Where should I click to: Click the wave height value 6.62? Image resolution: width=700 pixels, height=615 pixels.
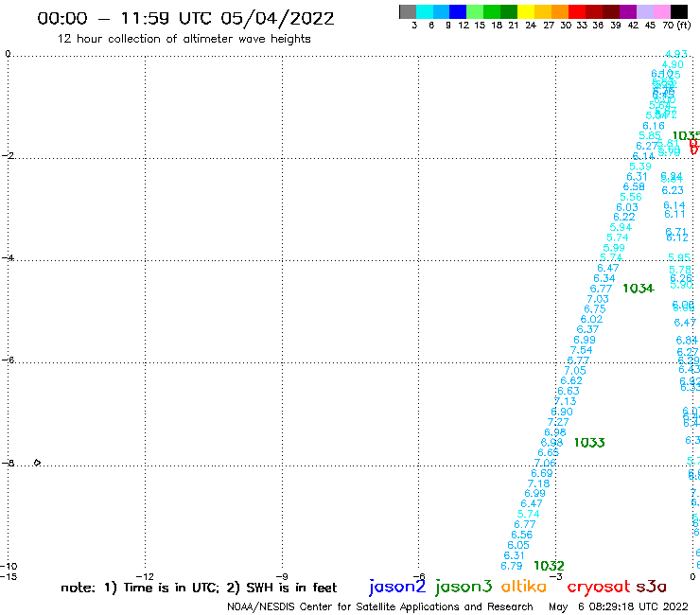tap(571, 380)
